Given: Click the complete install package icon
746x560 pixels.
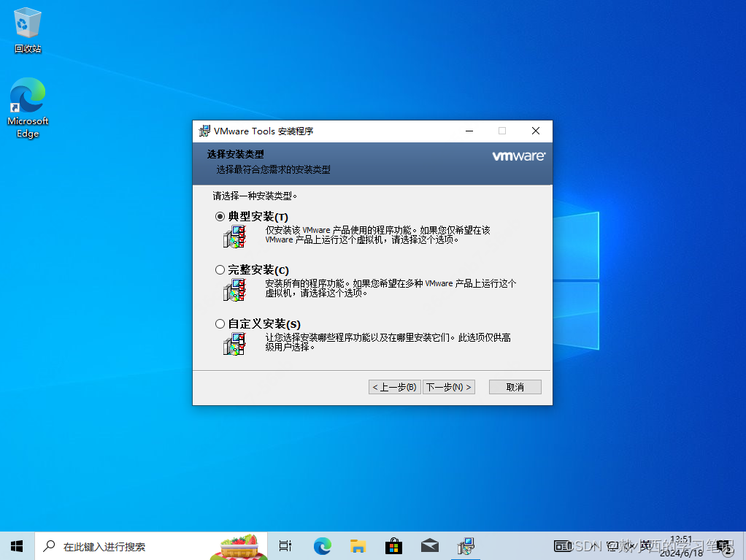Looking at the screenshot, I should click(234, 290).
